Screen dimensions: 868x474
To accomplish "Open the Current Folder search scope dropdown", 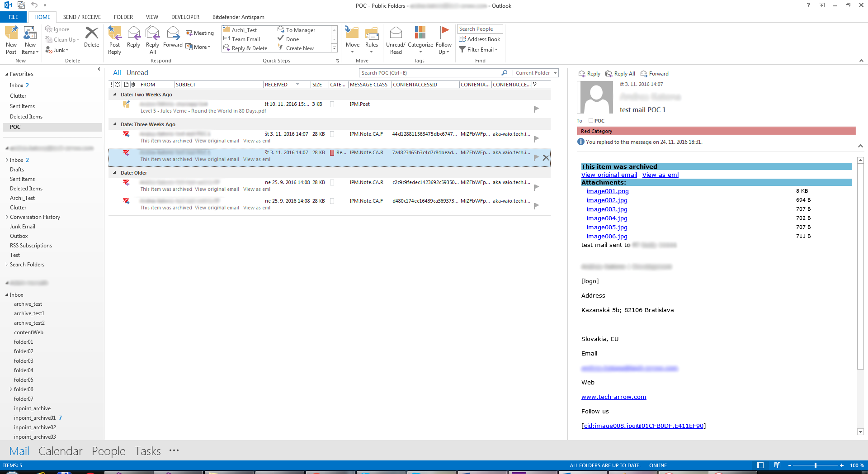I will [x=536, y=73].
